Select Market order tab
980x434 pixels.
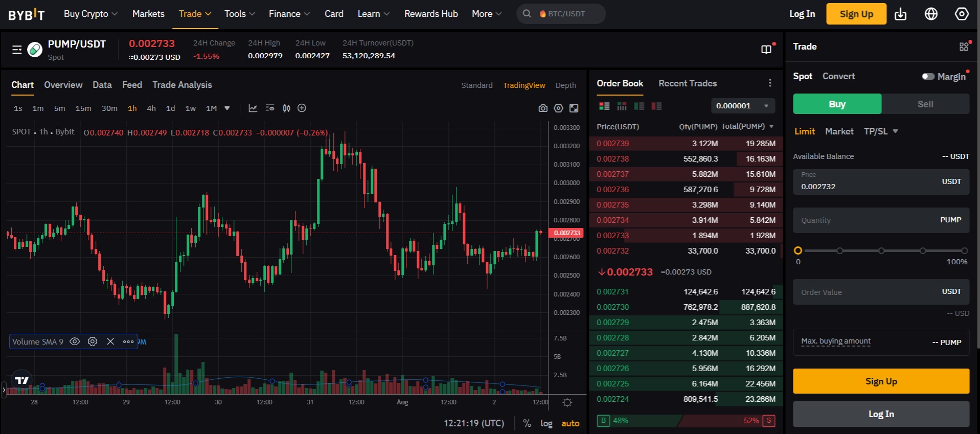coord(839,131)
